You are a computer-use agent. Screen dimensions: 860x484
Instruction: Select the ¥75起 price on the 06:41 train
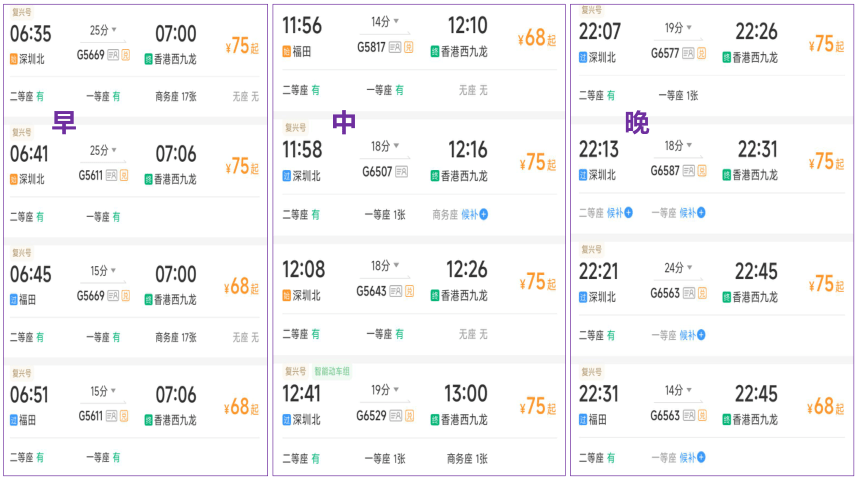pyautogui.click(x=243, y=166)
